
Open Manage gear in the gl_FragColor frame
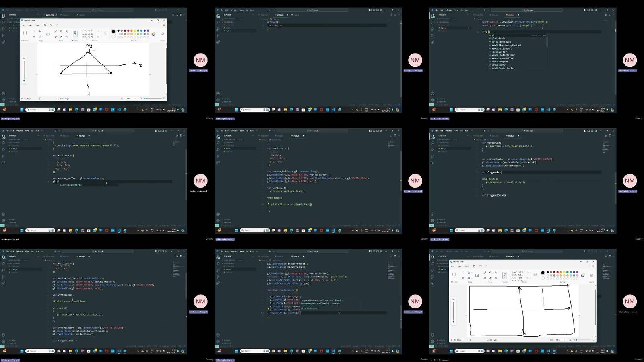click(x=433, y=221)
